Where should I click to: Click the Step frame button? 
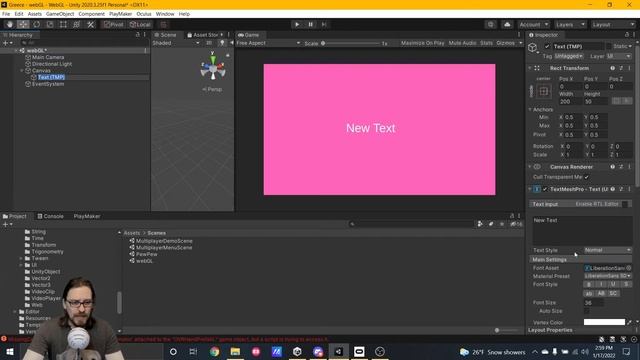coord(324,24)
